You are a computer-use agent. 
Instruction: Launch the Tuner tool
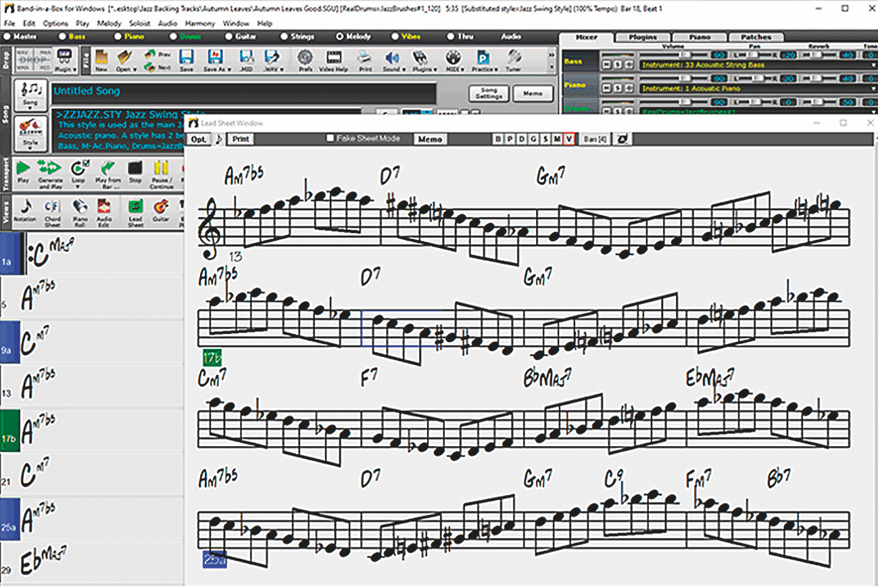(514, 60)
